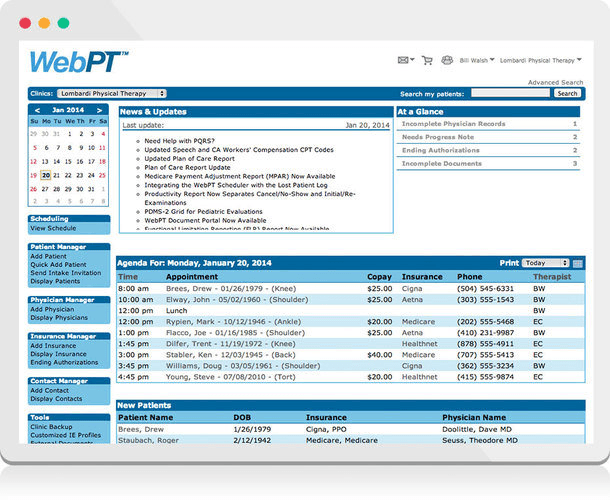
Task: Click the Insurance Manager section header
Action: tap(69, 336)
